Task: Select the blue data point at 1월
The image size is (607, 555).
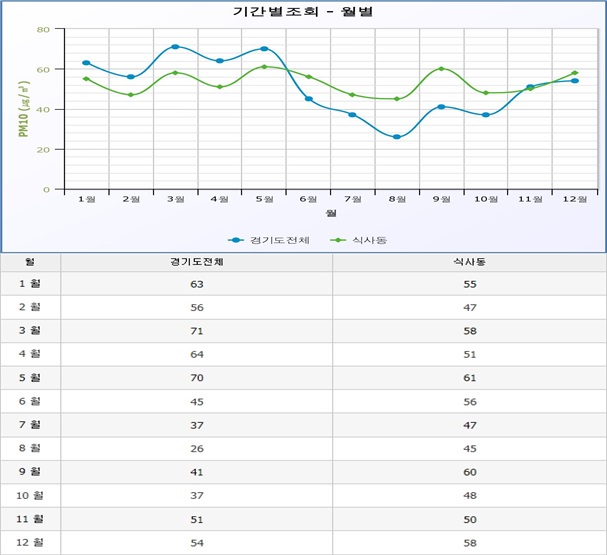Action: click(x=86, y=63)
